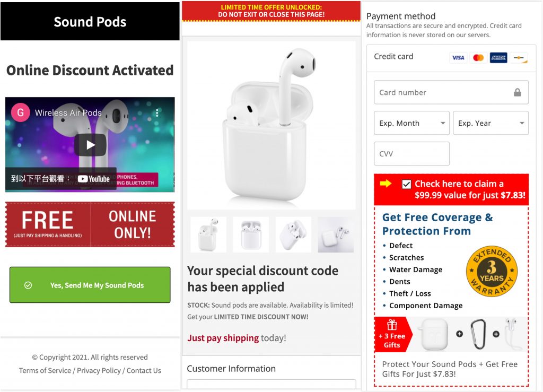Click the red gift box icon
The width and height of the screenshot is (543, 392).
point(392,325)
